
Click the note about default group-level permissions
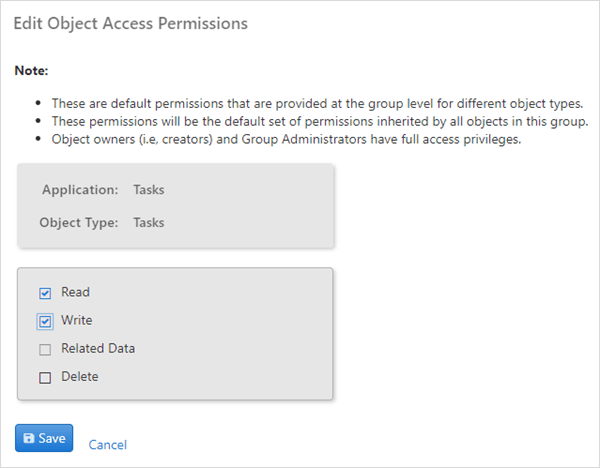click(317, 103)
